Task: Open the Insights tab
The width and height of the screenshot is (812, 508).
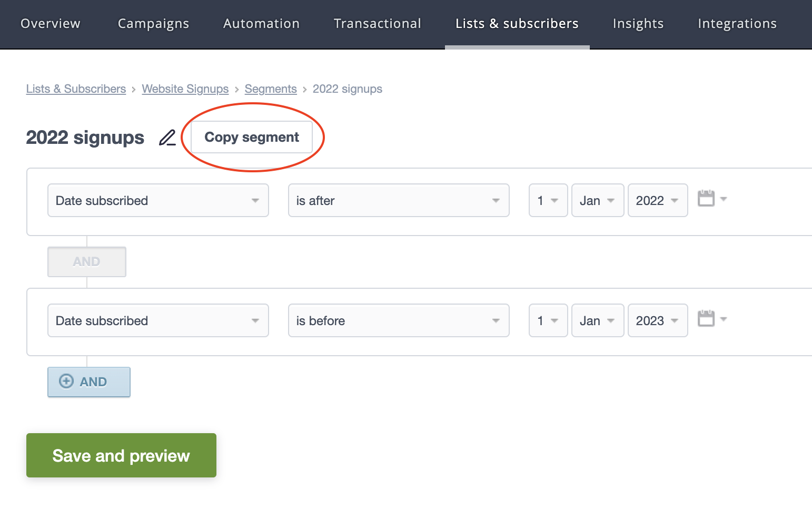Action: pos(638,24)
